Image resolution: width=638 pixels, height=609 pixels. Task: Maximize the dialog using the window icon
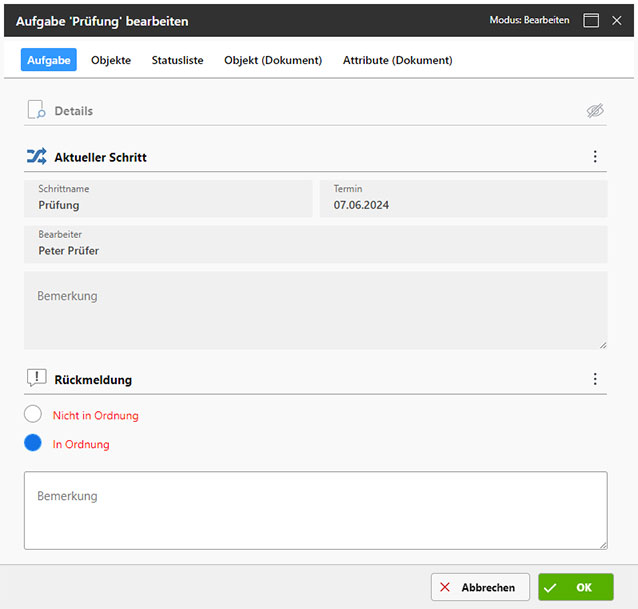[591, 20]
